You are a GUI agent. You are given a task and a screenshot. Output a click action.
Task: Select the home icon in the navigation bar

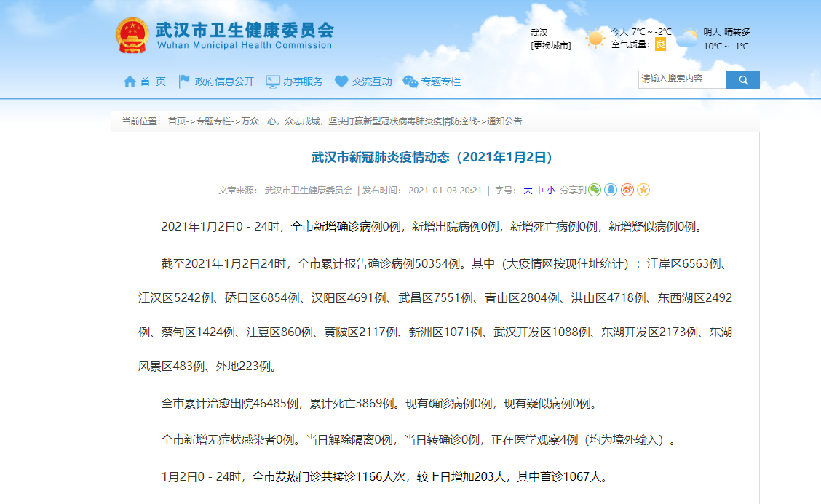(129, 81)
